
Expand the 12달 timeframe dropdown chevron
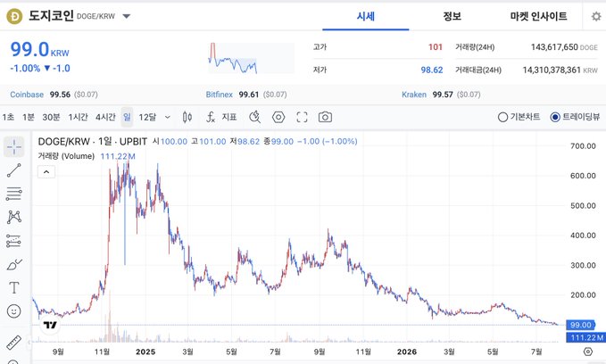[168, 117]
